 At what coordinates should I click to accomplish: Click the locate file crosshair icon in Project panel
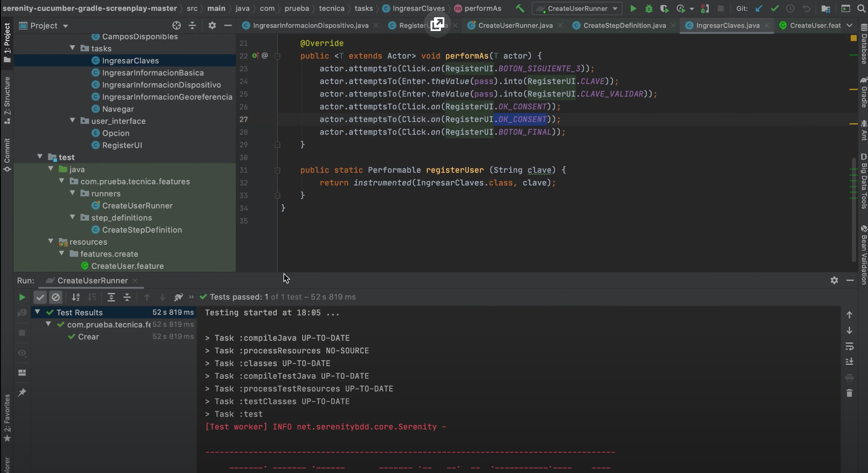point(177,26)
